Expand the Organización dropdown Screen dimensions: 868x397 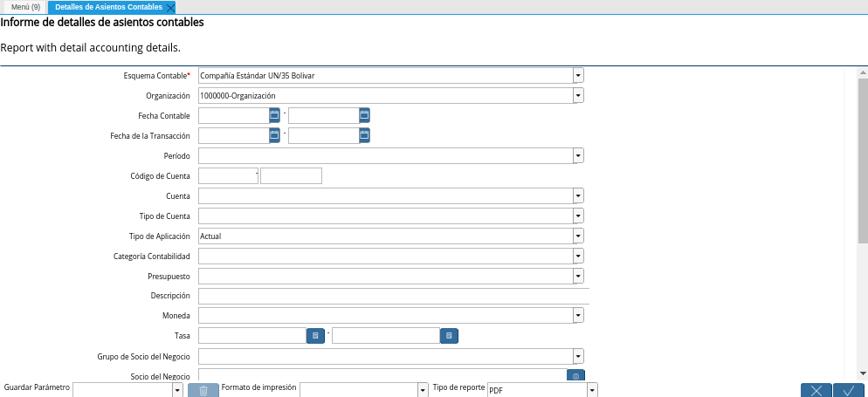point(578,96)
